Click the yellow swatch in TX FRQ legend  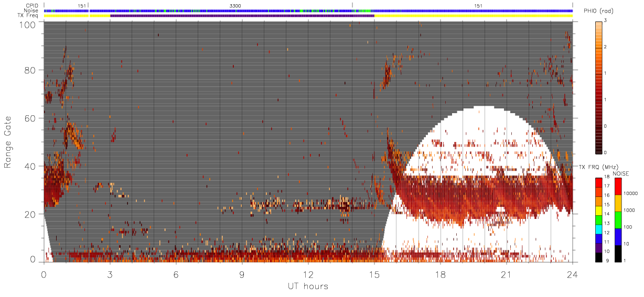pyautogui.click(x=598, y=211)
